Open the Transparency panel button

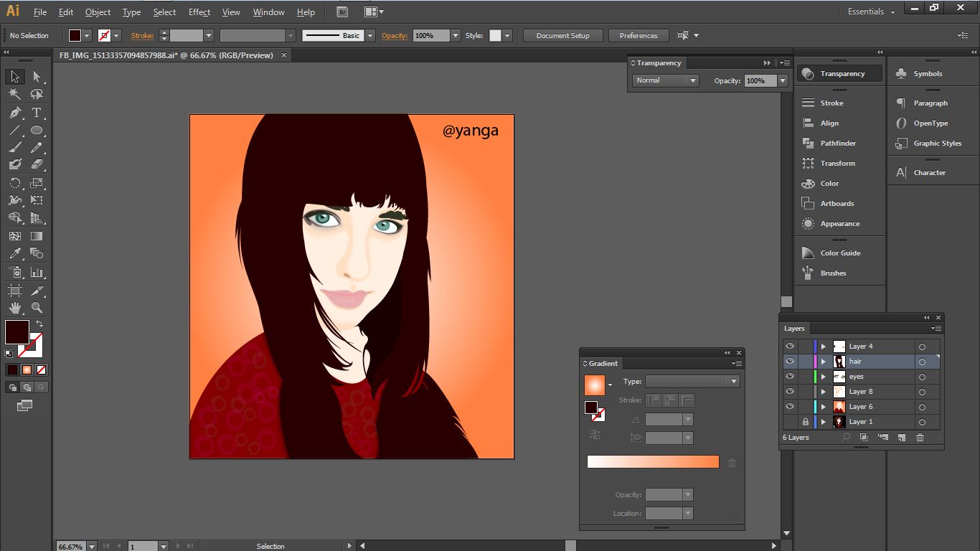[840, 73]
